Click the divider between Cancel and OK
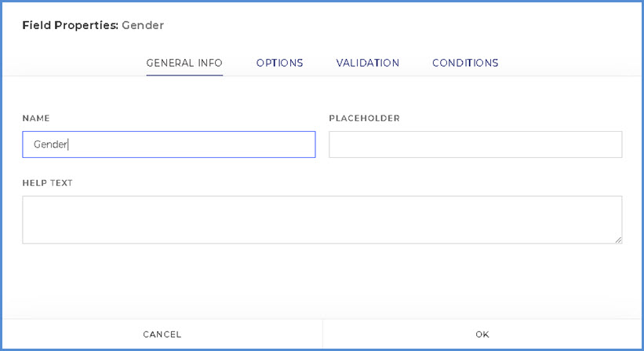The height and width of the screenshot is (351, 644). click(322, 335)
